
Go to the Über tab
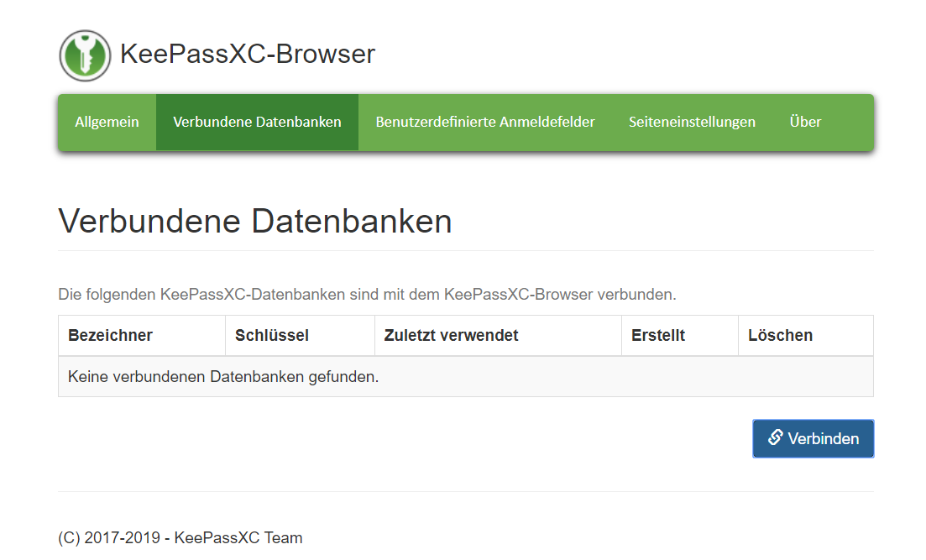[805, 123]
